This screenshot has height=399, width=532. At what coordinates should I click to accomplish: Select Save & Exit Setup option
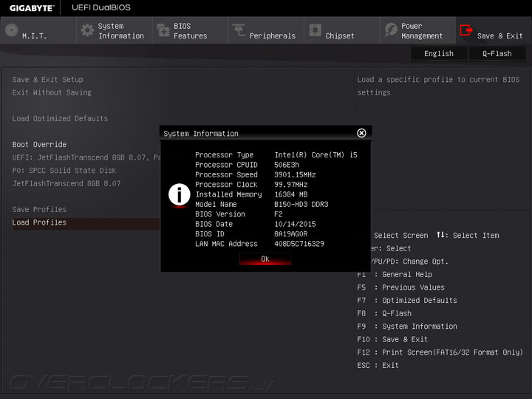pos(47,79)
